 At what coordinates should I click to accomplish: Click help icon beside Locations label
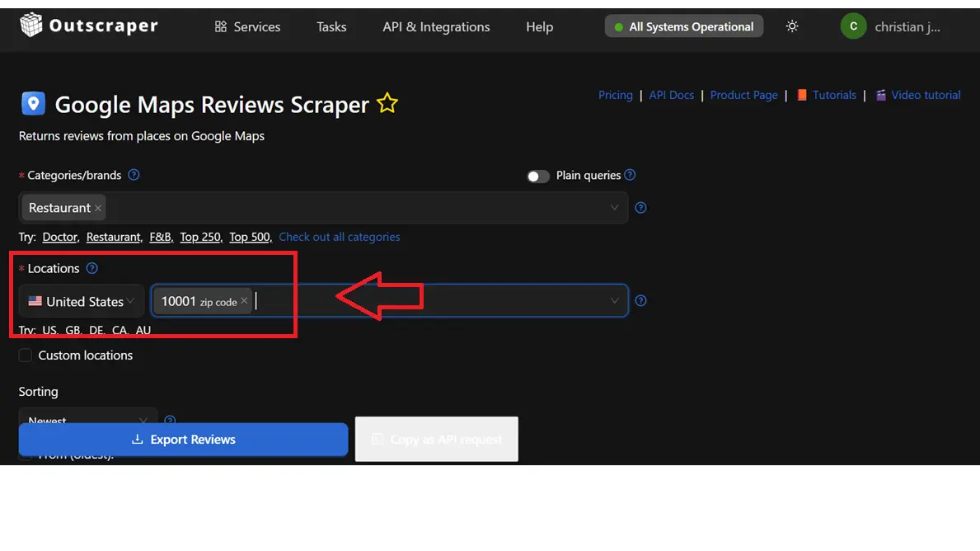[92, 268]
